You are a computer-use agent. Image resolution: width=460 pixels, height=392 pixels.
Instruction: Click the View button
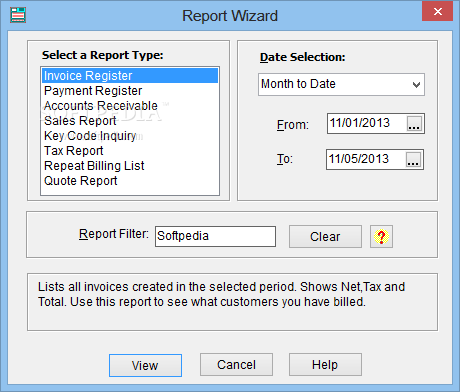click(145, 365)
